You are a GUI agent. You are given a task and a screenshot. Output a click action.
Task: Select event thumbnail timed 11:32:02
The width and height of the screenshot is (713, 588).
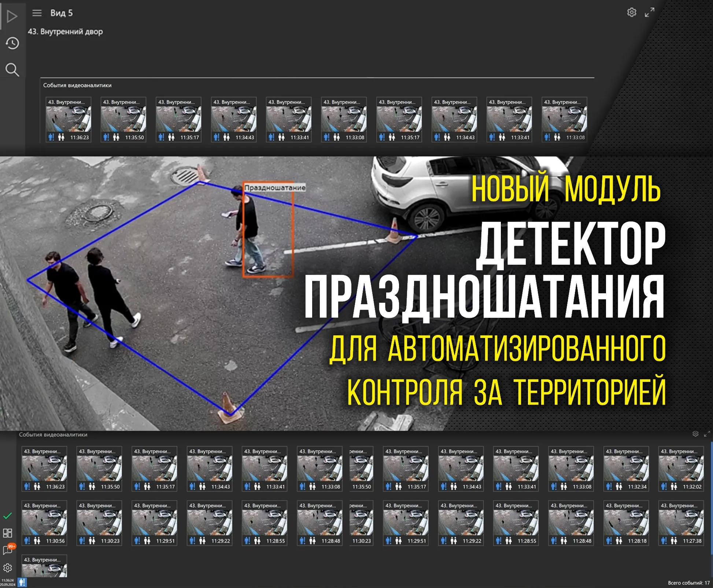[681, 469]
